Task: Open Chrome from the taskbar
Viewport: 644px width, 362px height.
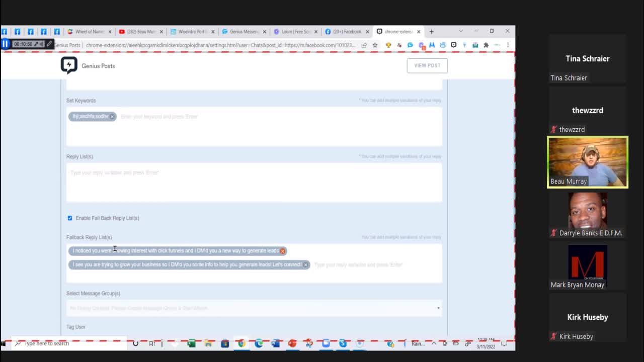Action: [242, 343]
